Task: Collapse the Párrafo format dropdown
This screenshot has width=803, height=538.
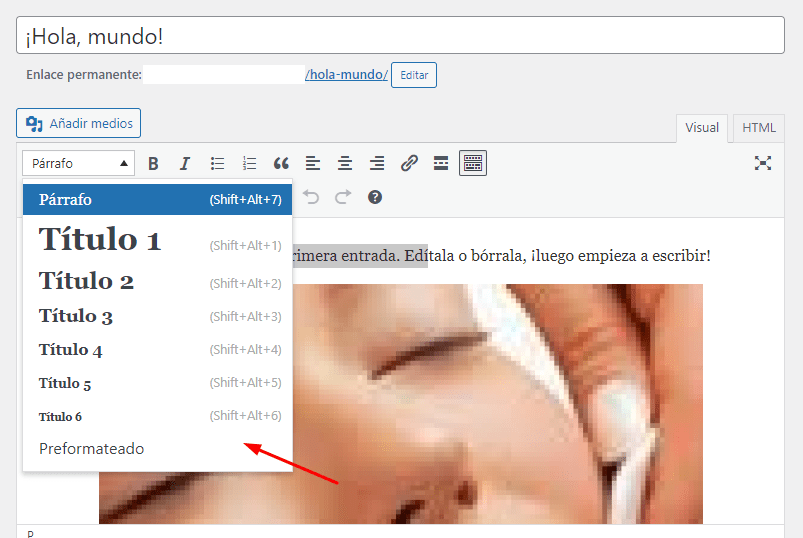Action: (x=78, y=163)
